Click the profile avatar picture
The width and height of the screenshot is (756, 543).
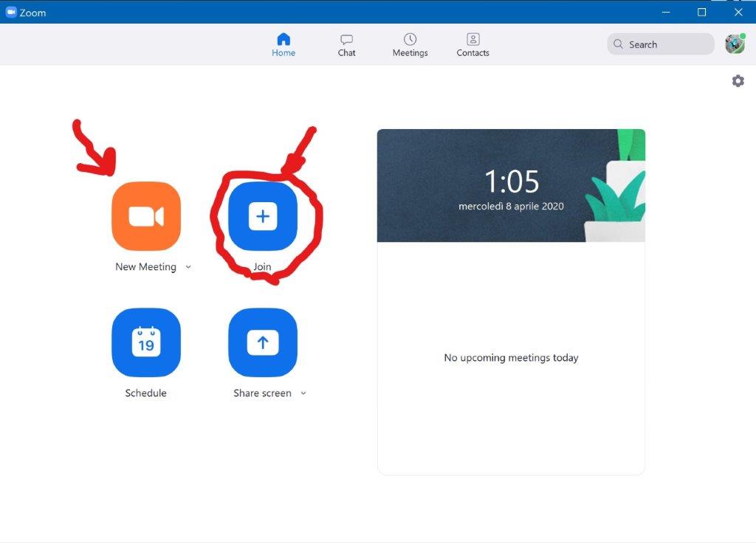click(x=735, y=44)
